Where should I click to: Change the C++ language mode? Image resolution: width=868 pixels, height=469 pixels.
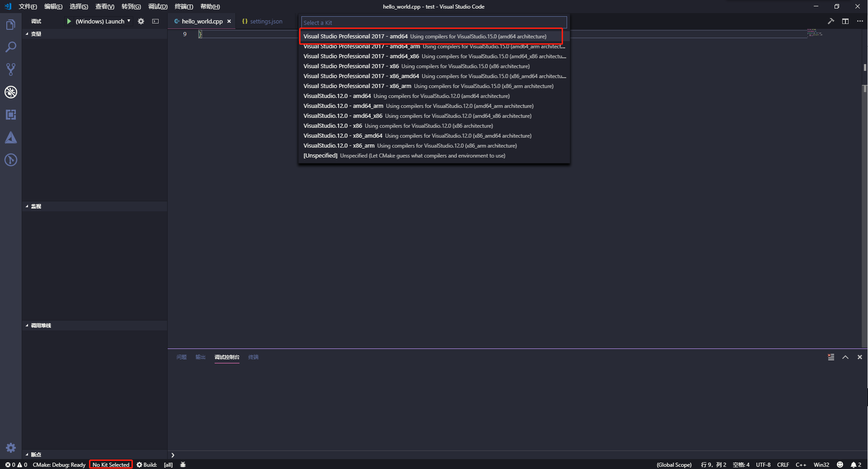[801, 464]
